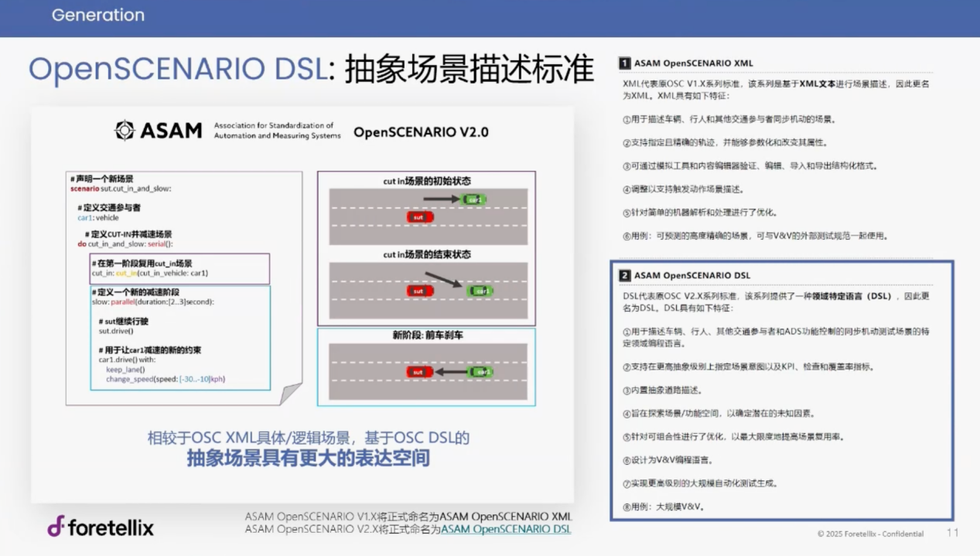Select the comment "# 在第一阶段复用cut_in场景"
The height and width of the screenshot is (556, 980).
142,264
